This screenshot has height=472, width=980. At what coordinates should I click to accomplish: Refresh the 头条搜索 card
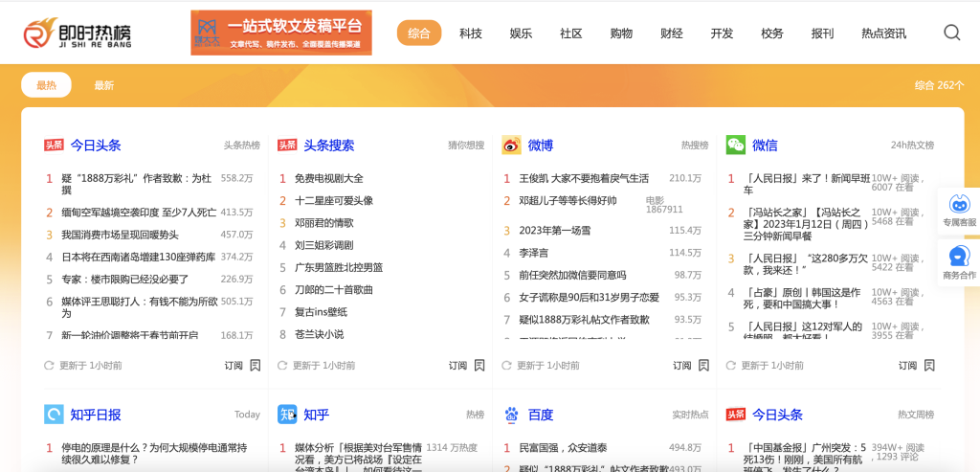(x=282, y=365)
